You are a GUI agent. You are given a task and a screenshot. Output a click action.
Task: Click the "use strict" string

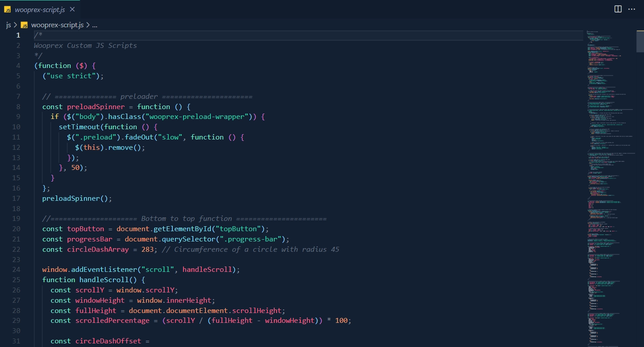pos(71,76)
